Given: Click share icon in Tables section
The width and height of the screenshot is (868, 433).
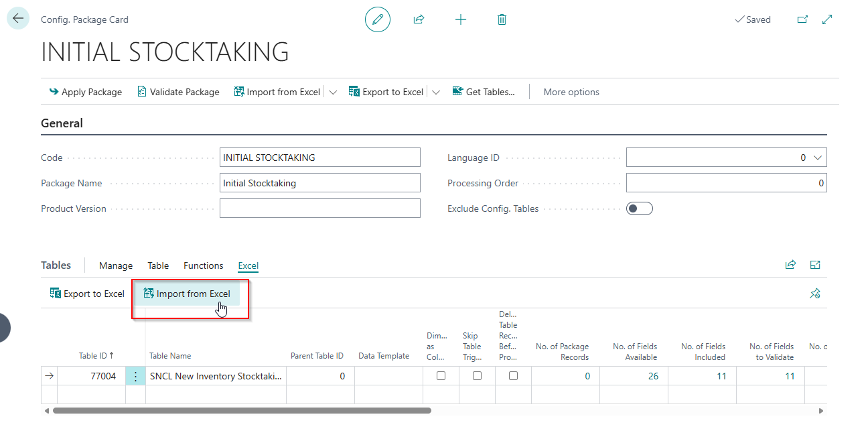Looking at the screenshot, I should point(791,265).
